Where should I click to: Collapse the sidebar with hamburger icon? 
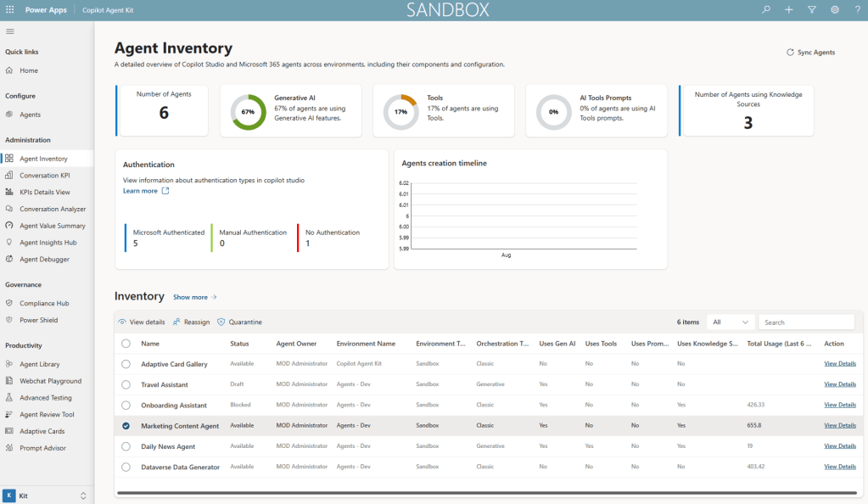(9, 31)
